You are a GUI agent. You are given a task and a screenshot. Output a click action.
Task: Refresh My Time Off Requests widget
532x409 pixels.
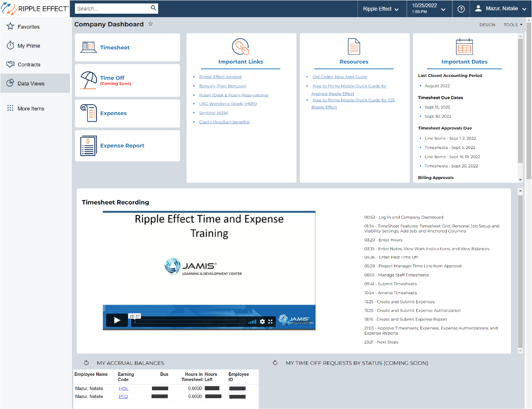[x=275, y=363]
